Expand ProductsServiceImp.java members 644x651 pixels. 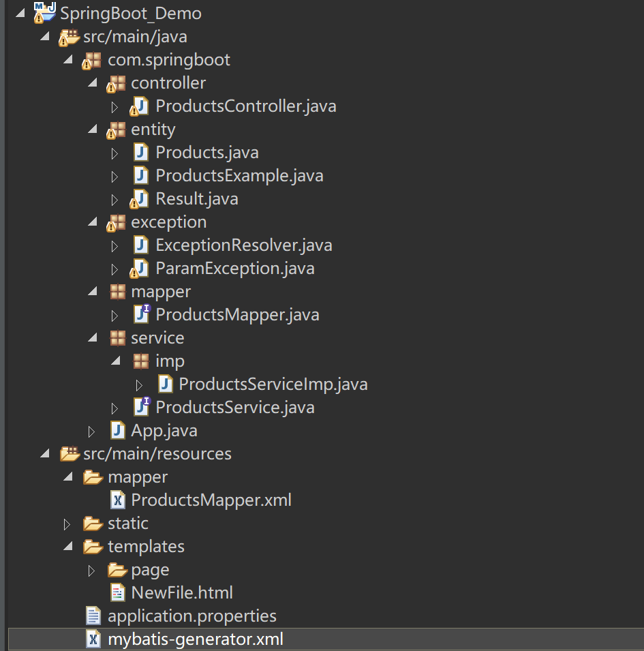coord(140,385)
